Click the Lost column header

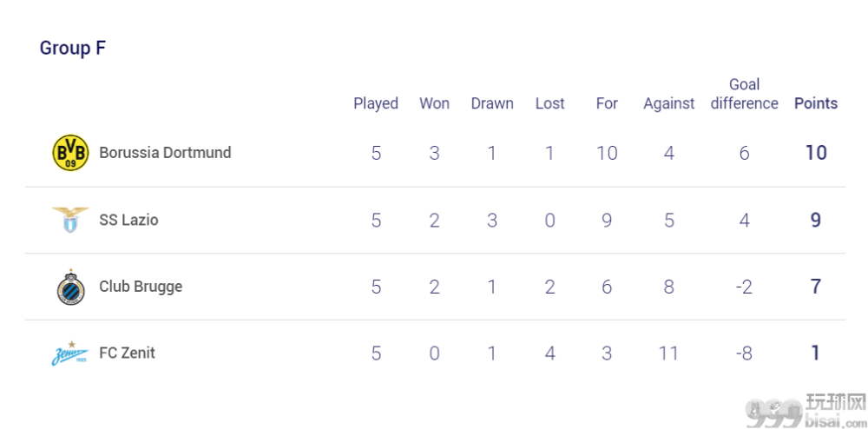pyautogui.click(x=549, y=103)
